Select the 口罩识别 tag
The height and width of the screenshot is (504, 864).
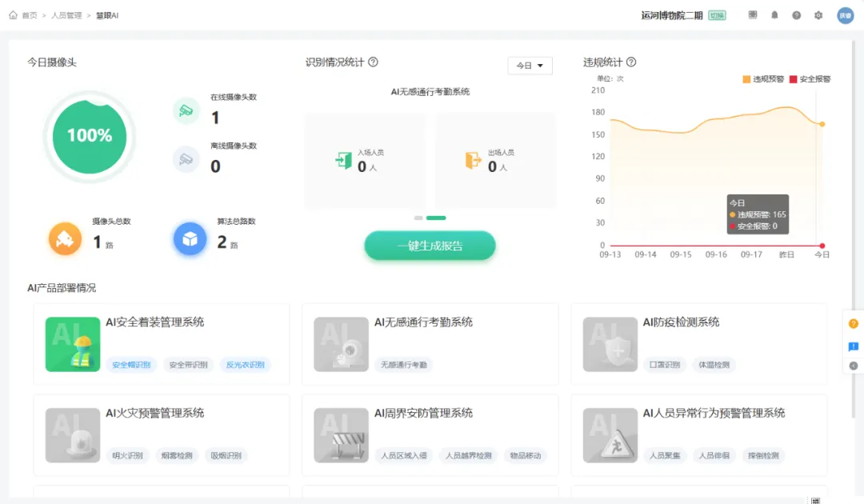click(665, 365)
